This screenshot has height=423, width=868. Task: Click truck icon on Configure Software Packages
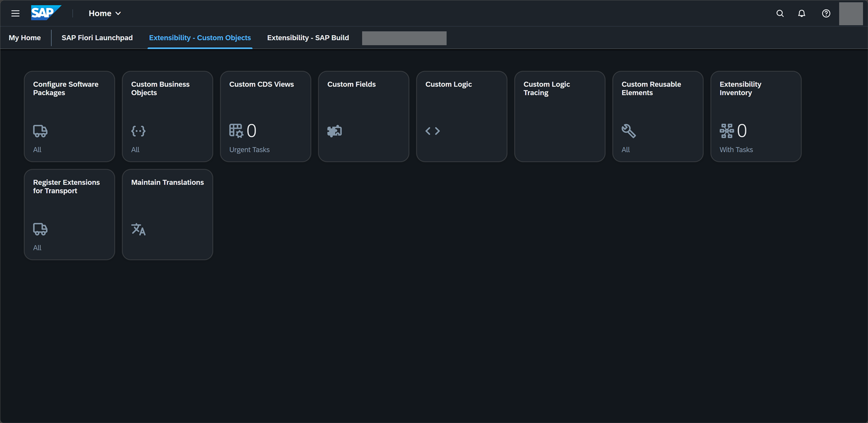[x=40, y=131]
